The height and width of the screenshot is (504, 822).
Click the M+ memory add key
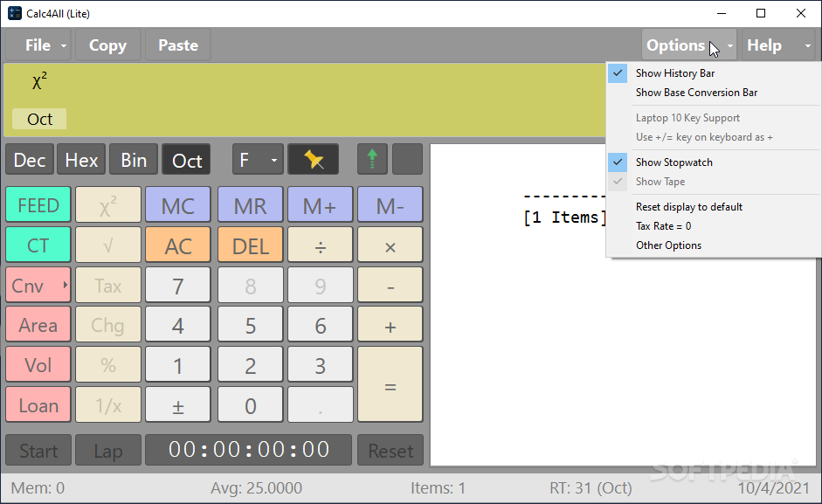(321, 205)
